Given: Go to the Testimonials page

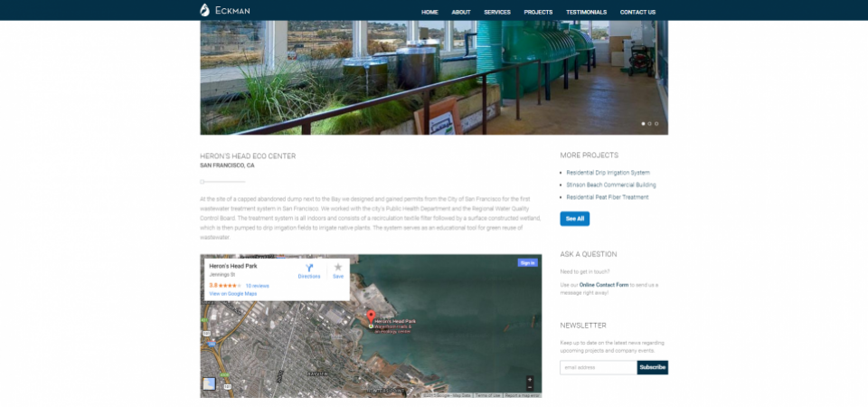Looking at the screenshot, I should pyautogui.click(x=586, y=12).
